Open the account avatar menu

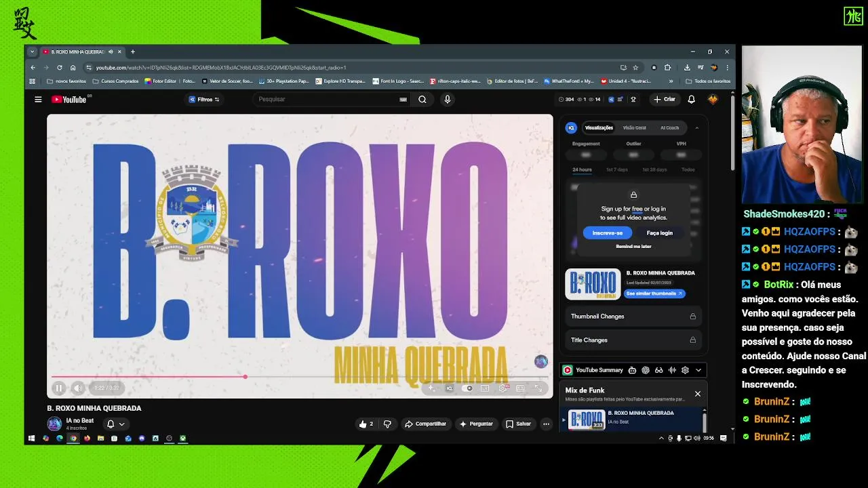(x=713, y=99)
